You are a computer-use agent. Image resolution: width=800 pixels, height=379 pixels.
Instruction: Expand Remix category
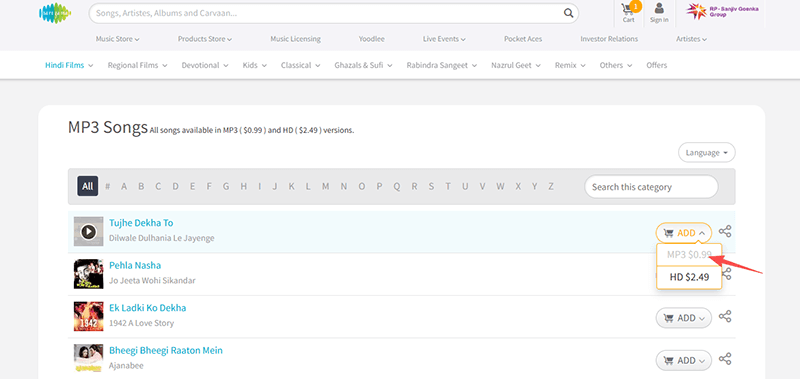pos(570,65)
